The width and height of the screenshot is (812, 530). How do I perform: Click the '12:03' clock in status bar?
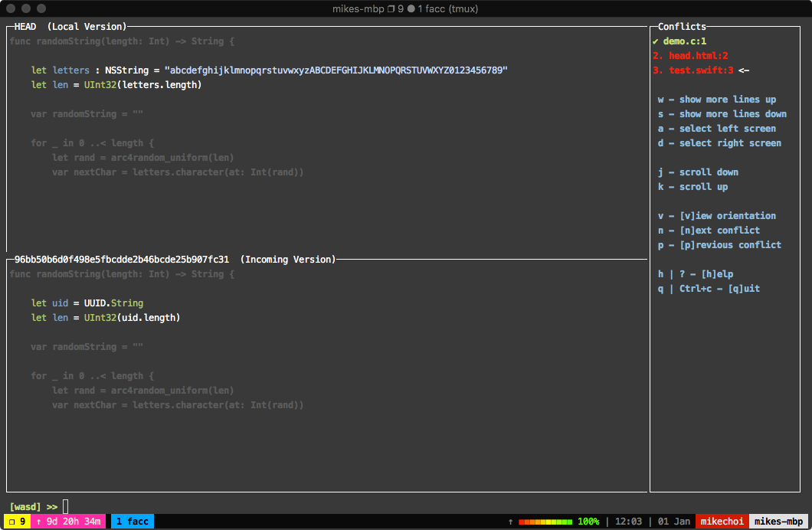coord(629,522)
